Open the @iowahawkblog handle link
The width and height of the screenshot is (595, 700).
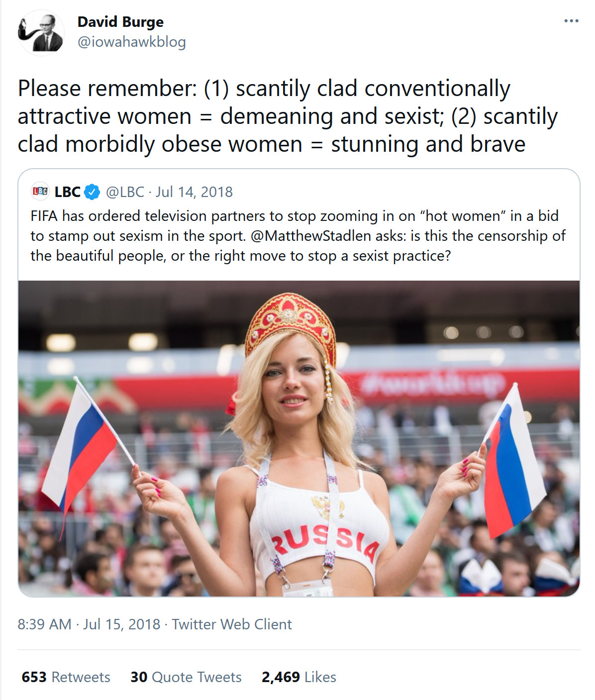pos(131,42)
